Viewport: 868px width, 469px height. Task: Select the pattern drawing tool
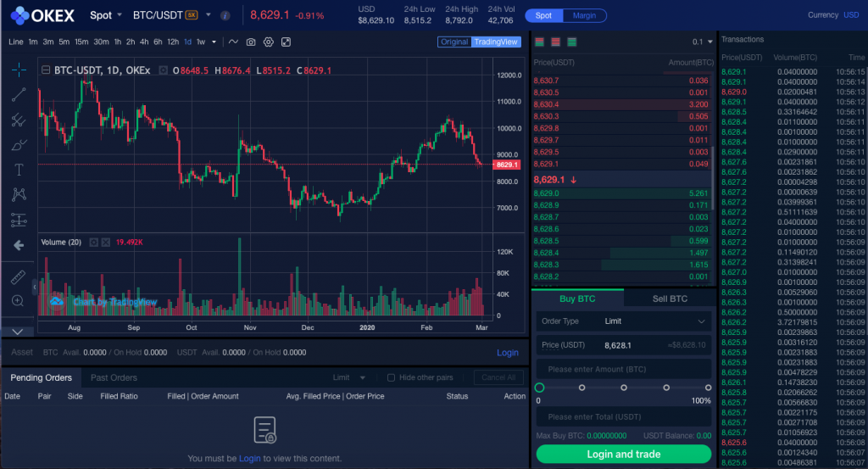pyautogui.click(x=19, y=194)
